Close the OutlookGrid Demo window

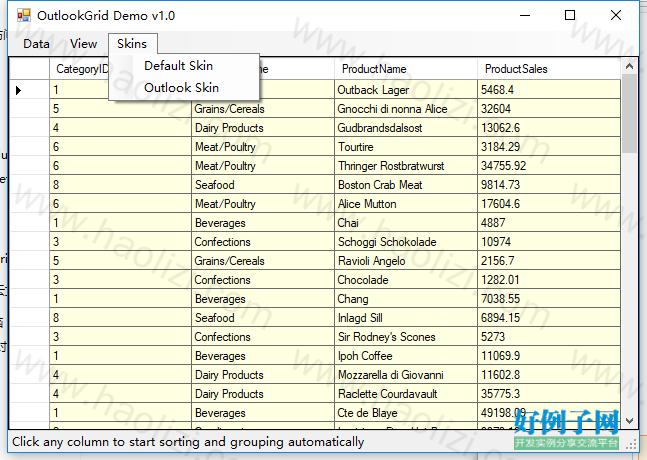coord(616,16)
